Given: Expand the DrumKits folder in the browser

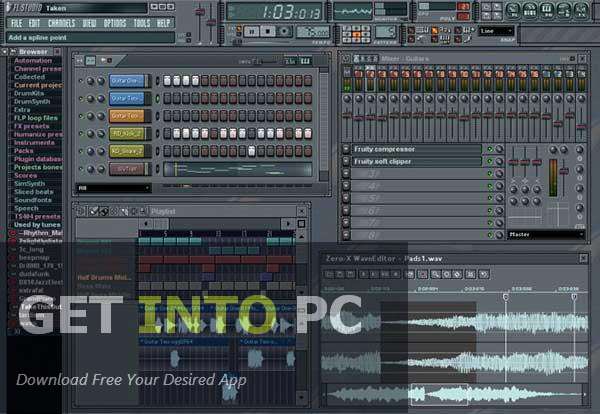Looking at the screenshot, I should pos(29,93).
